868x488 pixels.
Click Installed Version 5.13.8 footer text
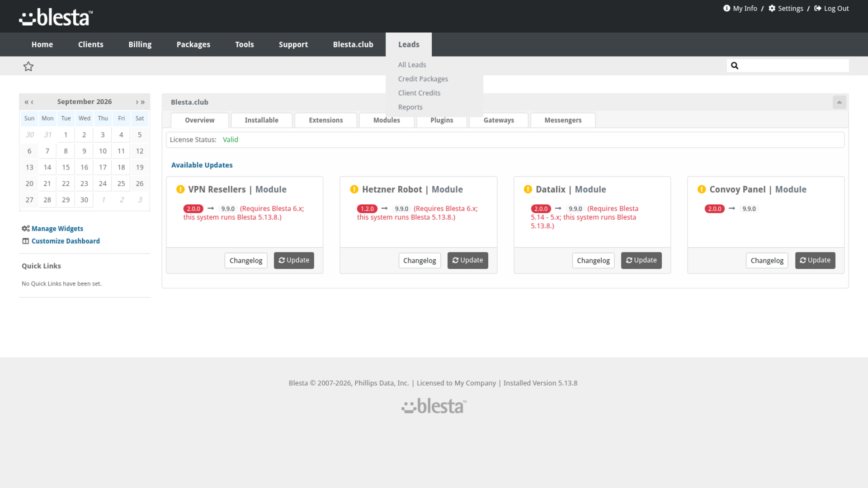[x=540, y=383]
